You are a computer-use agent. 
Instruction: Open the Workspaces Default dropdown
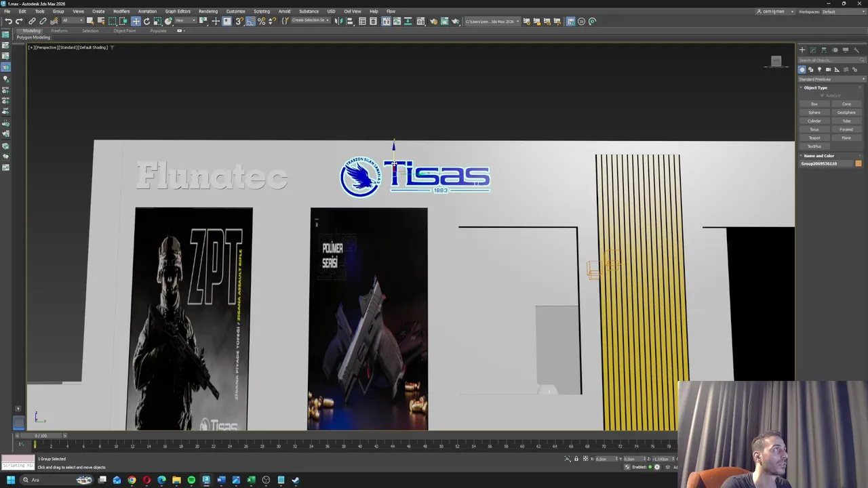coord(844,12)
